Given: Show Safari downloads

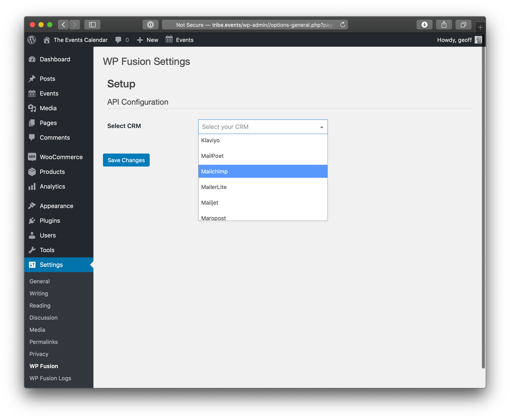Looking at the screenshot, I should (x=424, y=25).
